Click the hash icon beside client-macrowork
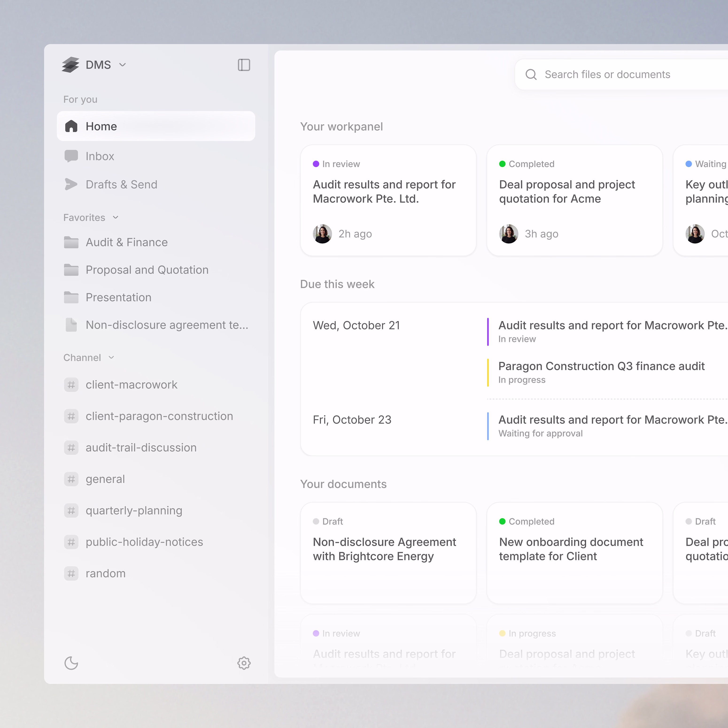This screenshot has height=728, width=728. coord(71,385)
